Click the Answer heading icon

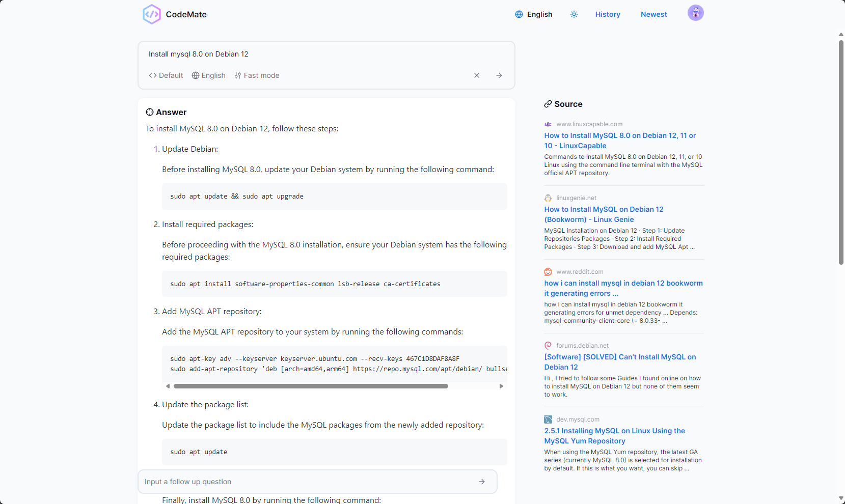(x=150, y=112)
